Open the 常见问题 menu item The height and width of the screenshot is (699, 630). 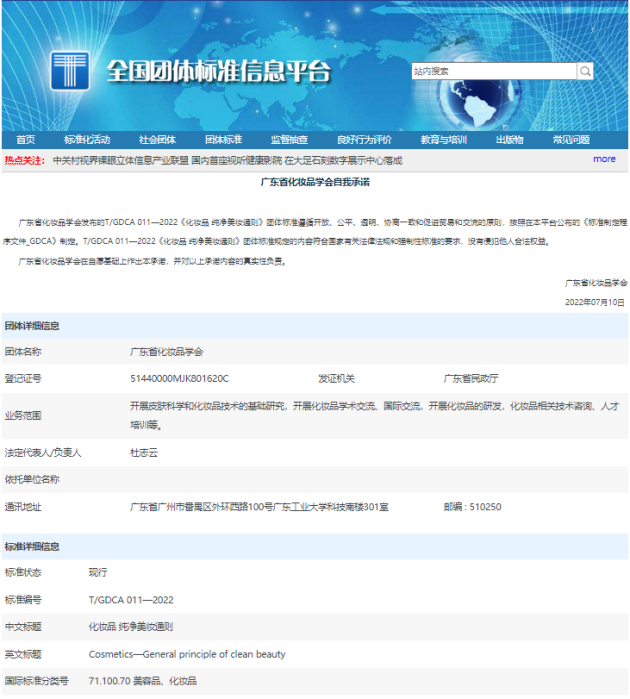pos(571,140)
